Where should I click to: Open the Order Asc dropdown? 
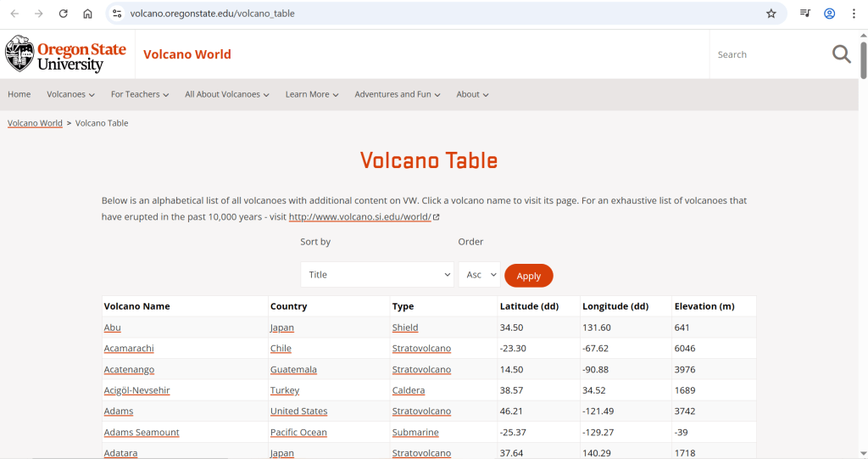(x=479, y=275)
